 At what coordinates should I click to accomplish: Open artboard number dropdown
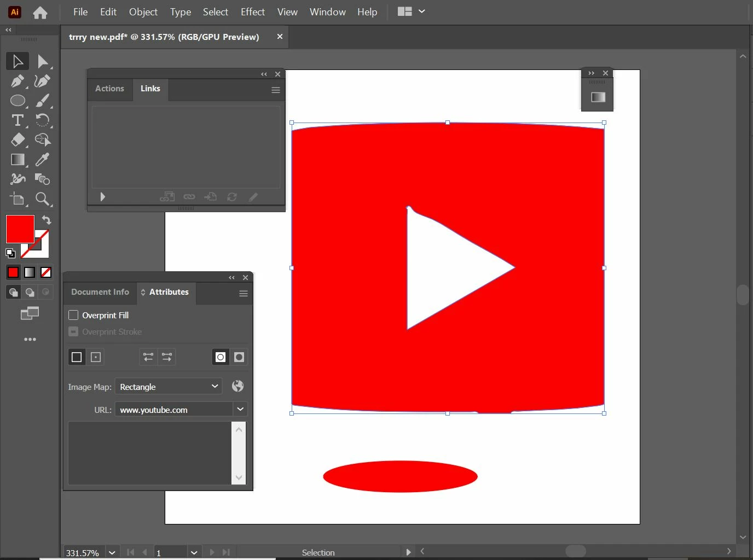point(194,552)
